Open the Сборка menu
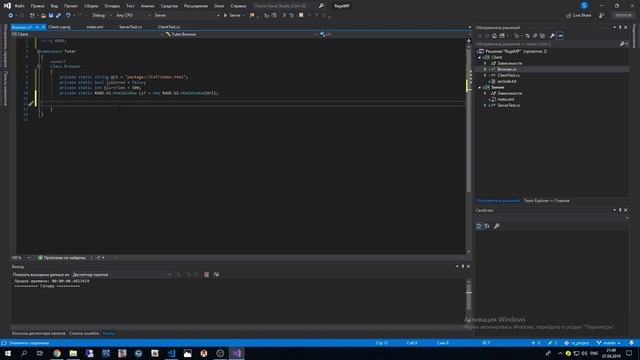This screenshot has height=360, width=640. point(91,6)
